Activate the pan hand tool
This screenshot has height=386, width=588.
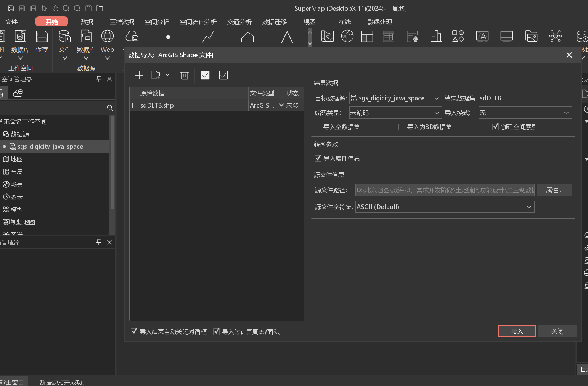coord(56,8)
